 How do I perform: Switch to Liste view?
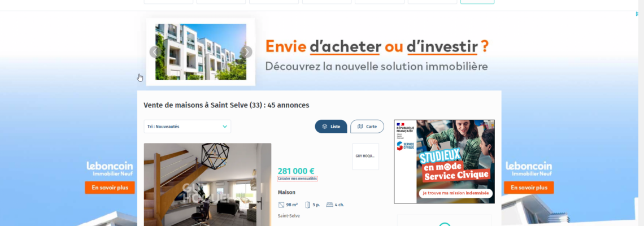tap(331, 127)
